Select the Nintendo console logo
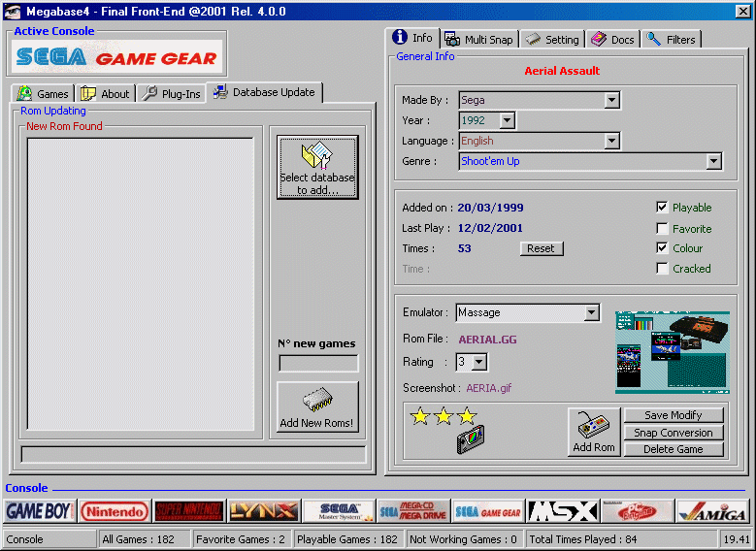The height and width of the screenshot is (551, 756). [x=115, y=511]
